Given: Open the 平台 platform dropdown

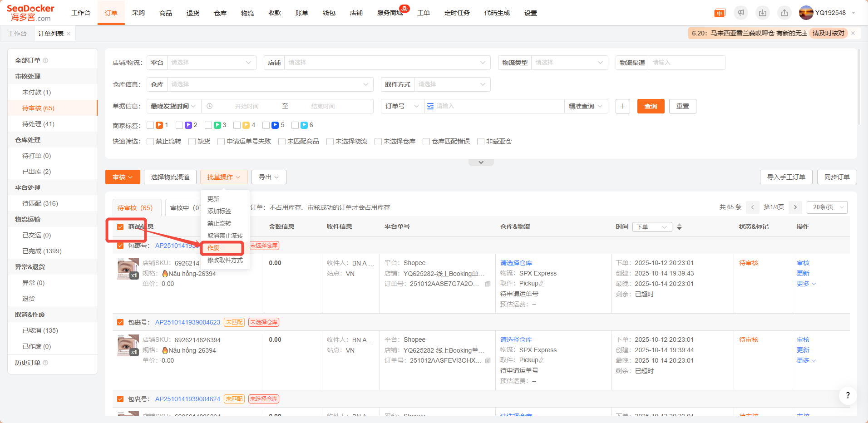Looking at the screenshot, I should [x=211, y=63].
